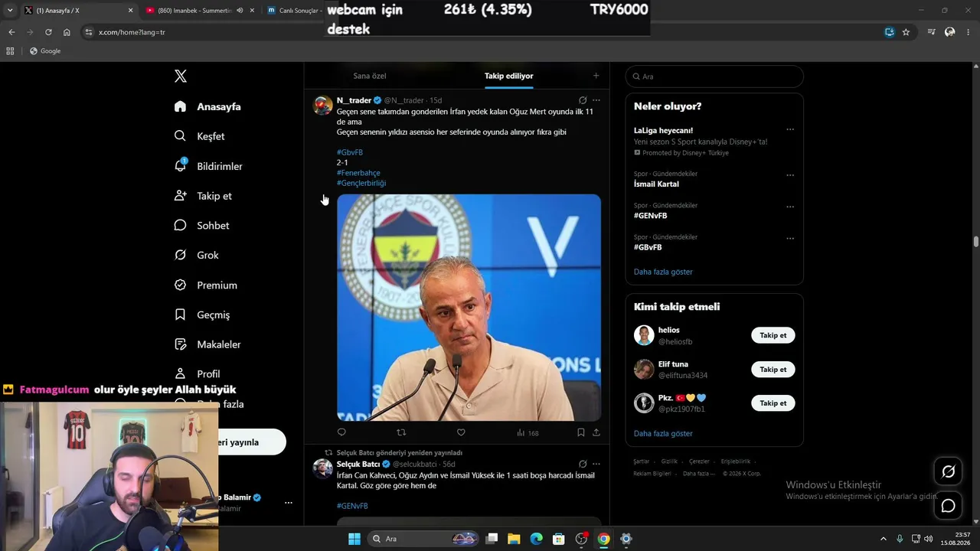The width and height of the screenshot is (980, 551).
Task: Open the account menu three dots
Action: pos(289,503)
